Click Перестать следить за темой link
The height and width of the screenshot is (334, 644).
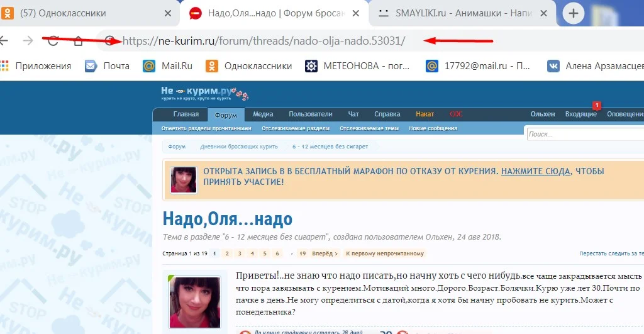click(x=611, y=253)
